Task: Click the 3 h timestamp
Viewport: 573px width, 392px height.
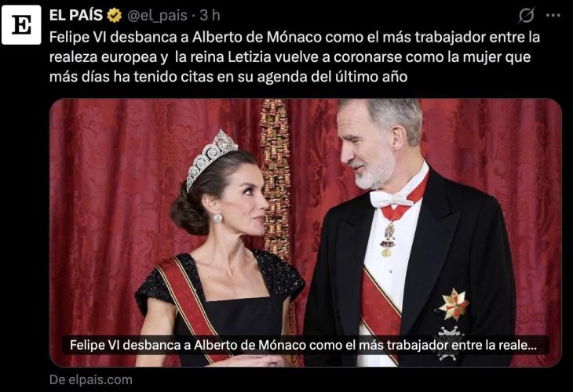Action: (210, 16)
